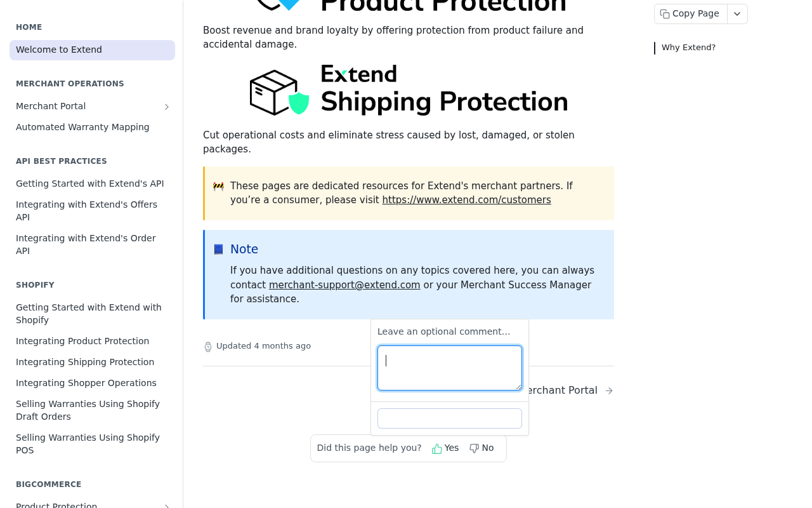
Task: Open Getting Started with Extend's API
Action: coord(90,184)
